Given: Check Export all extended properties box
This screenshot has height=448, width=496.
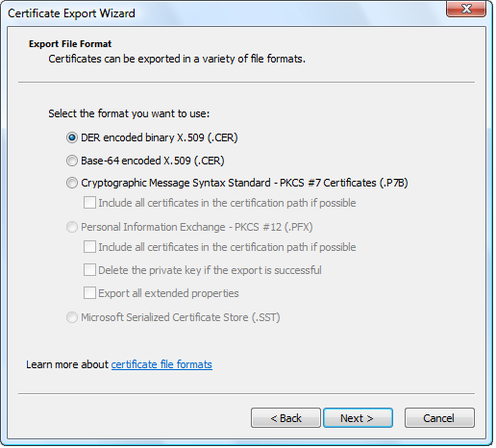Looking at the screenshot, I should pos(89,293).
